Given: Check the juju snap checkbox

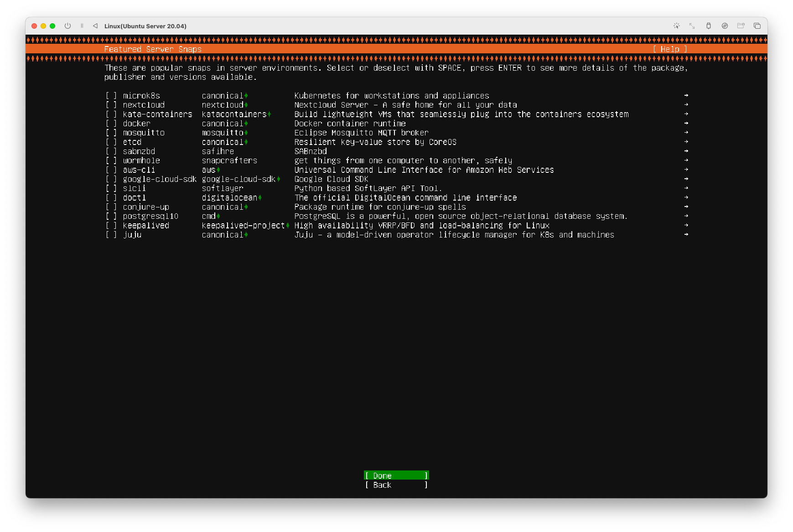Looking at the screenshot, I should [111, 235].
